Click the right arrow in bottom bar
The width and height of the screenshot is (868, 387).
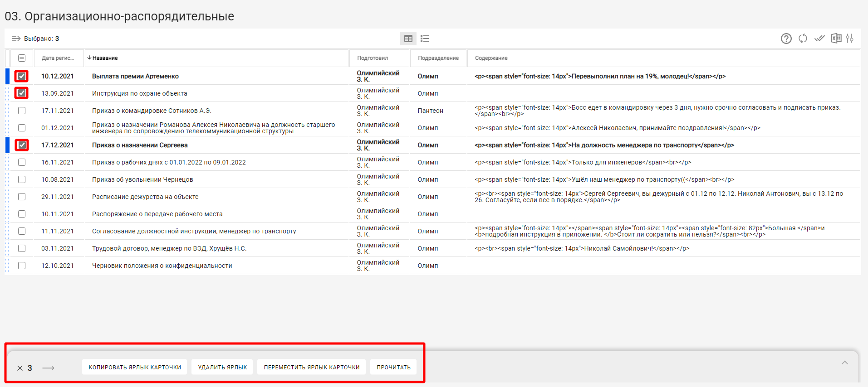[x=48, y=368]
